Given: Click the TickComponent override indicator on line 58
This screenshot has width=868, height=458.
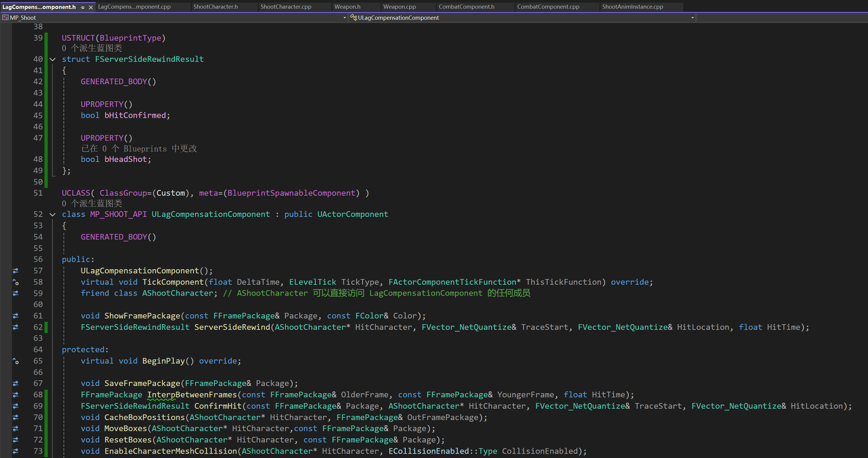Looking at the screenshot, I should pos(16,282).
